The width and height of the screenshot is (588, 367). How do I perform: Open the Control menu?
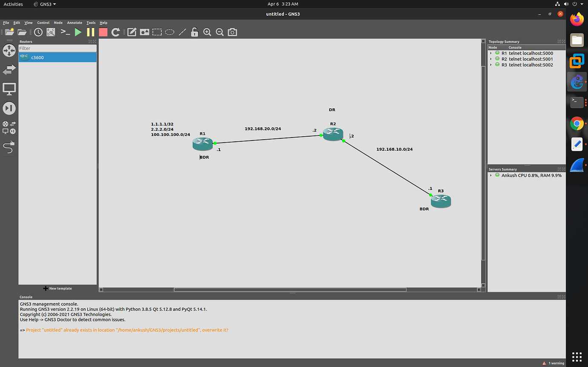(x=43, y=23)
